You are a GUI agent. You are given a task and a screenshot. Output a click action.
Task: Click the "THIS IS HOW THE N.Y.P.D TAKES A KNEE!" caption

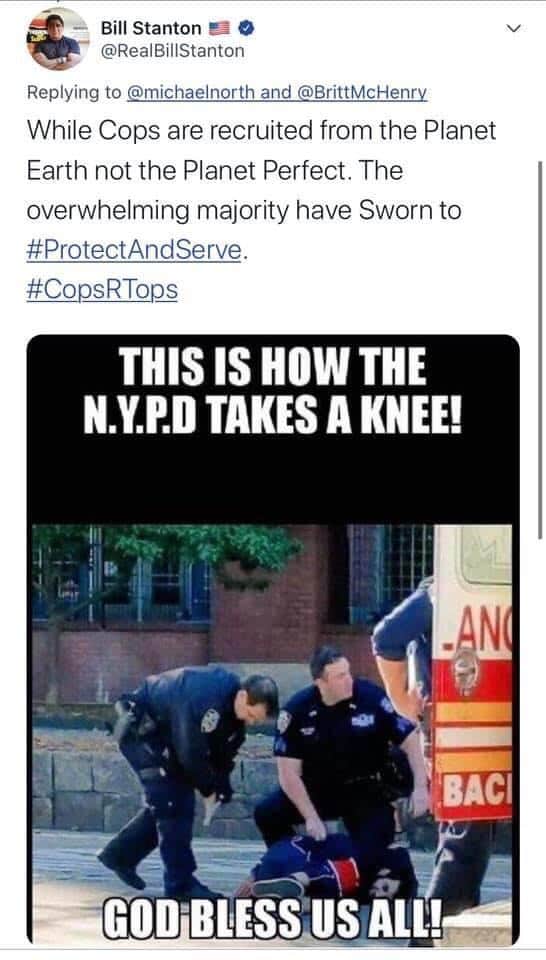coord(272,391)
